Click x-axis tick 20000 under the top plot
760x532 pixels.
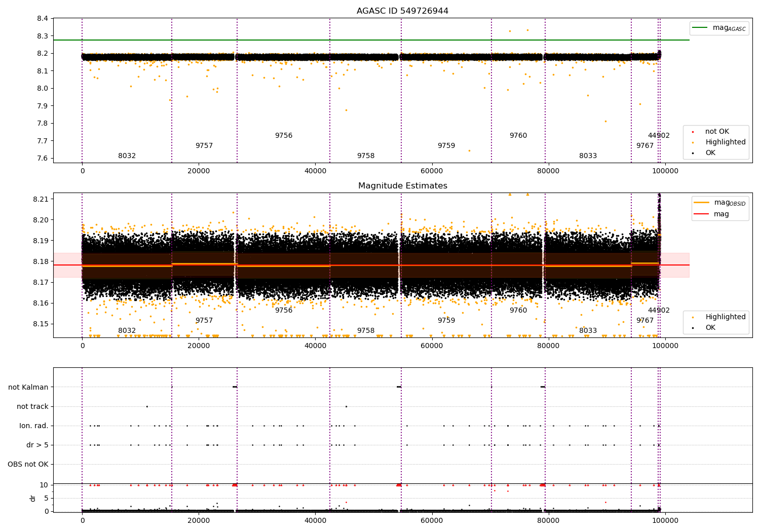[199, 171]
